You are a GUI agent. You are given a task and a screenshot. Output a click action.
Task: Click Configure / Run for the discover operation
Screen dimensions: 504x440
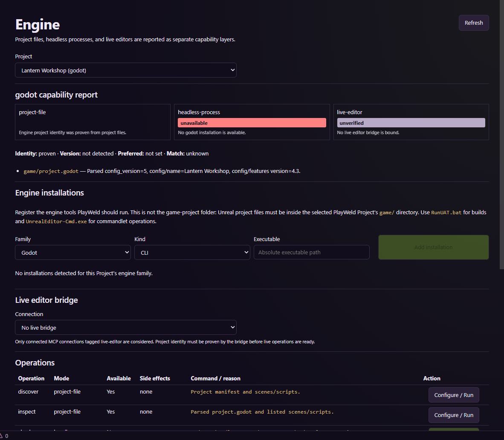pyautogui.click(x=454, y=395)
